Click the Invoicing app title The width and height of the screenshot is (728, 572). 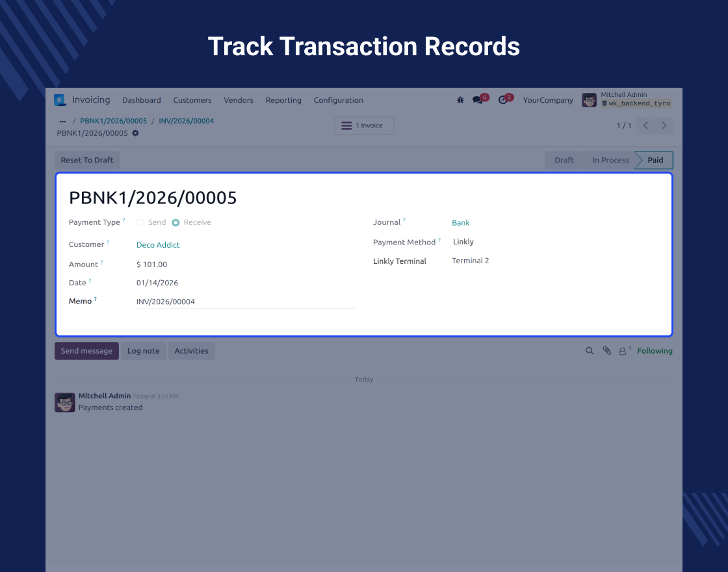tap(91, 100)
